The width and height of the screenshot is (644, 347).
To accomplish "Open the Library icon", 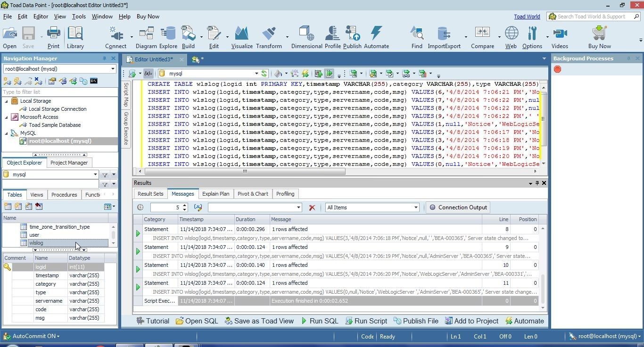I will tap(75, 37).
